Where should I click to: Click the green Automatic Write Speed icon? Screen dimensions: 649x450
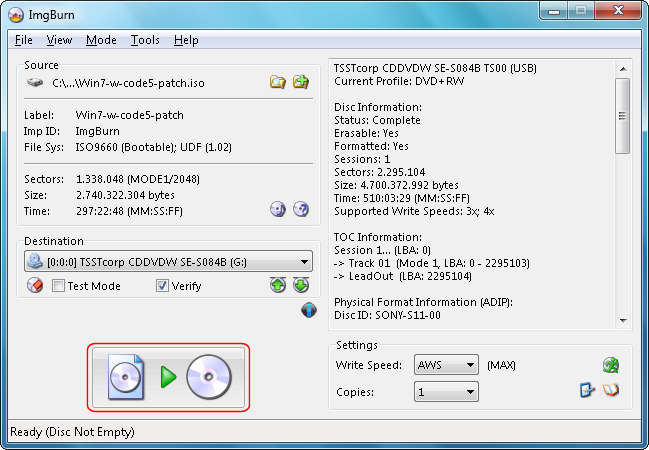point(608,365)
